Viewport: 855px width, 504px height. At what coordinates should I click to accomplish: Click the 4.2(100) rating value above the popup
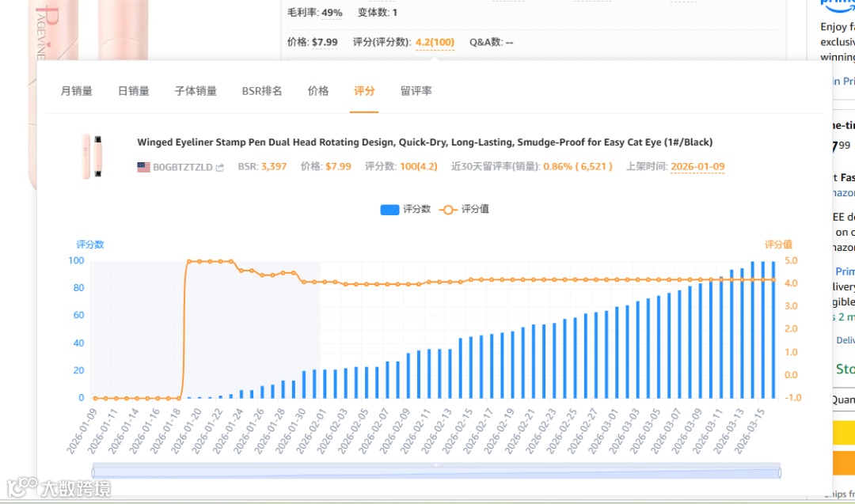click(x=435, y=43)
